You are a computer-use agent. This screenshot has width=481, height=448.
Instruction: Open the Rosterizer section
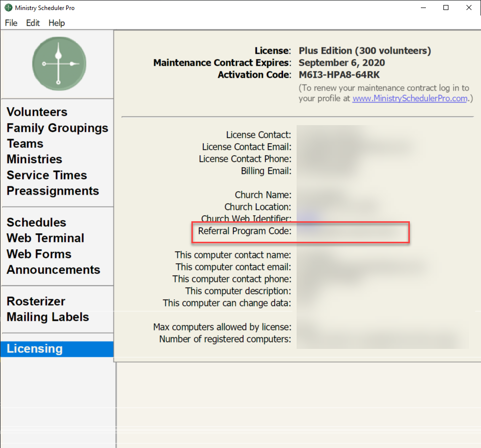pyautogui.click(x=36, y=301)
